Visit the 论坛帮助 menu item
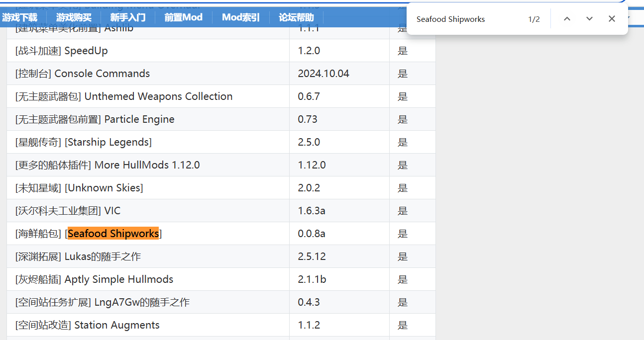This screenshot has width=644, height=340. tap(296, 17)
